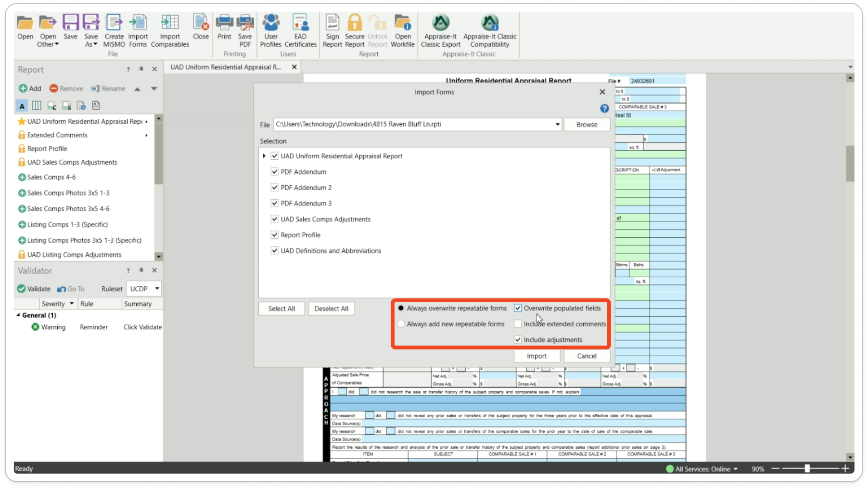This screenshot has width=868, height=489.
Task: Expand UAD Uniform Residential Appraisal Report tree node
Action: [x=264, y=156]
